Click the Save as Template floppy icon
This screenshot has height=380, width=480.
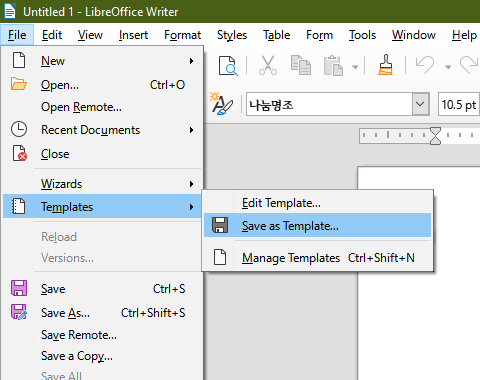220,225
